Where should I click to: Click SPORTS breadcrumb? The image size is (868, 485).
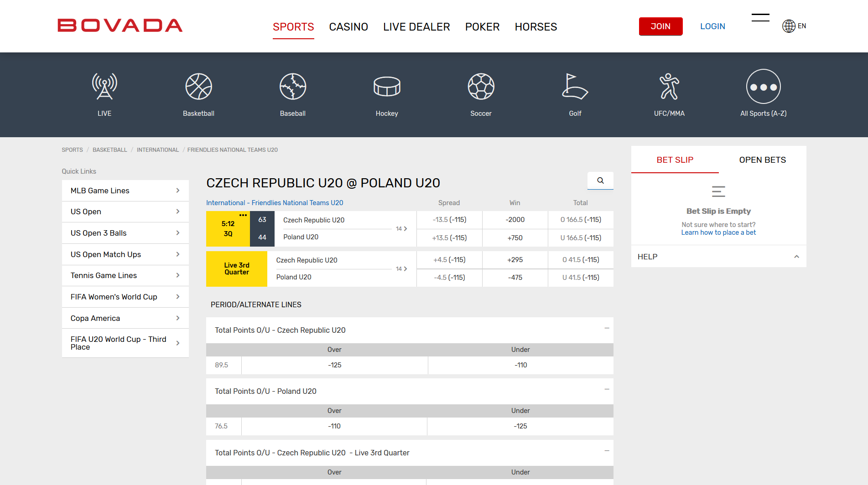72,150
